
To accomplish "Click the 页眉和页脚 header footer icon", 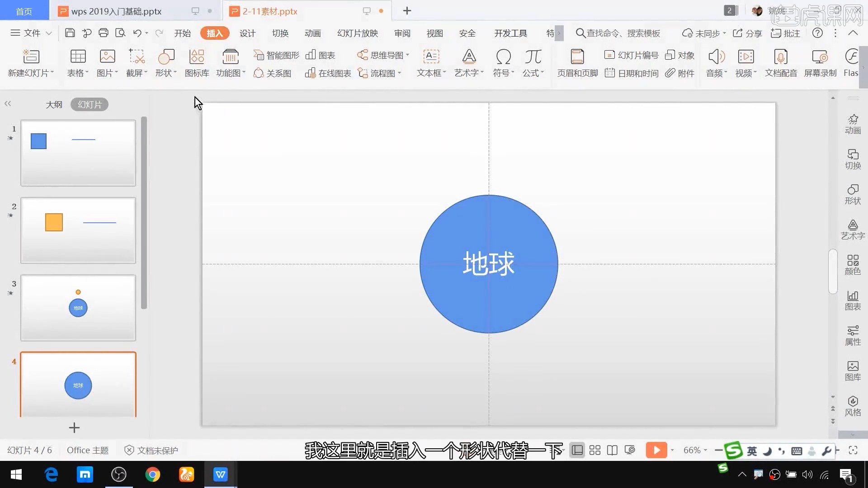I will pos(577,57).
